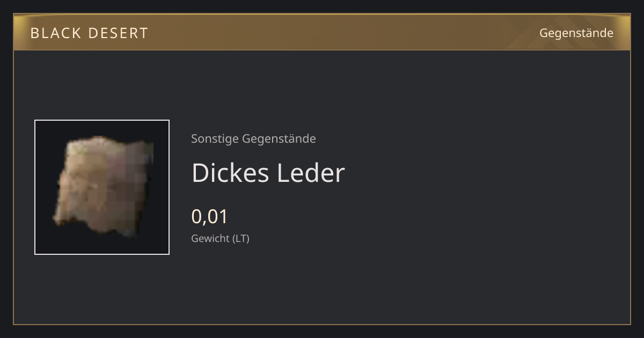The width and height of the screenshot is (644, 338).
Task: Click the Gewicht (LT) label
Action: tap(220, 238)
